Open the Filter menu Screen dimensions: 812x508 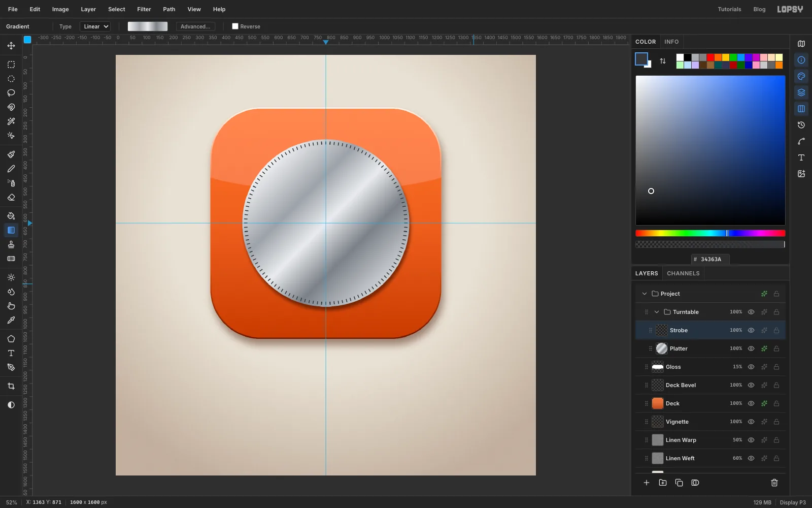144,9
